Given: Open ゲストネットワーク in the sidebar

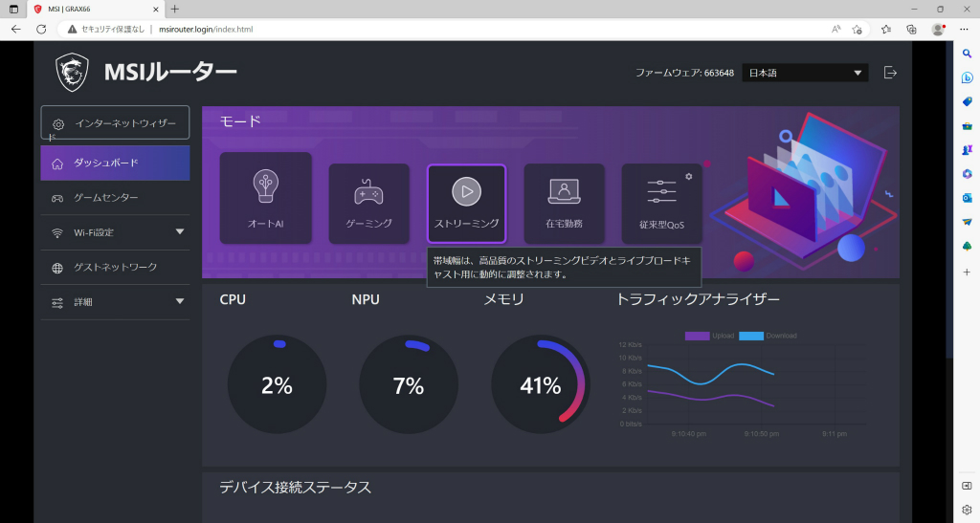Looking at the screenshot, I should (x=115, y=267).
